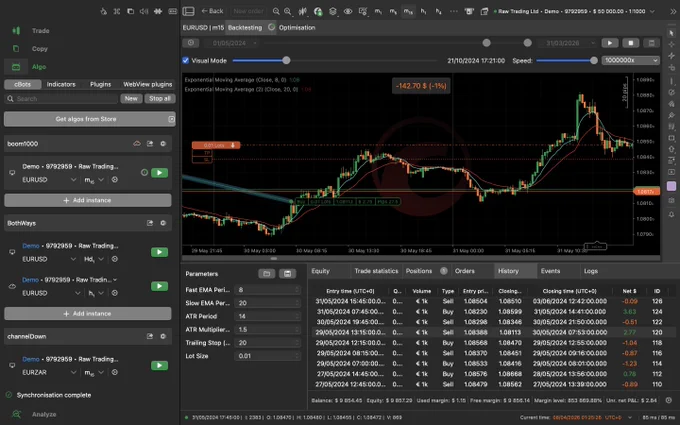Click cloud icon on boom1000
Image resolution: width=680 pixels, height=425 pixels.
click(x=137, y=144)
